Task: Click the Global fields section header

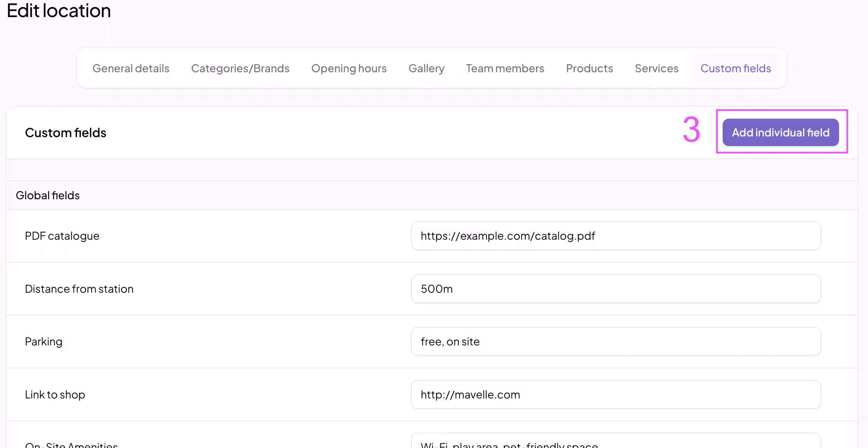Action: (48, 195)
